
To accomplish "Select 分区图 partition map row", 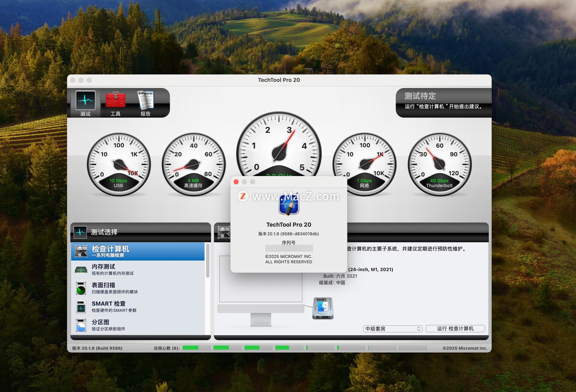I will [138, 325].
